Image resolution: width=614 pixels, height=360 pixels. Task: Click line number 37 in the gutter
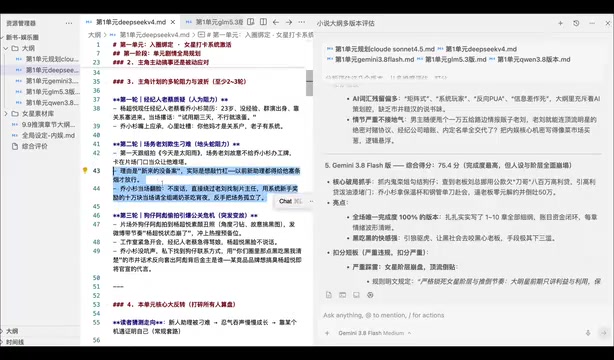pos(96,99)
